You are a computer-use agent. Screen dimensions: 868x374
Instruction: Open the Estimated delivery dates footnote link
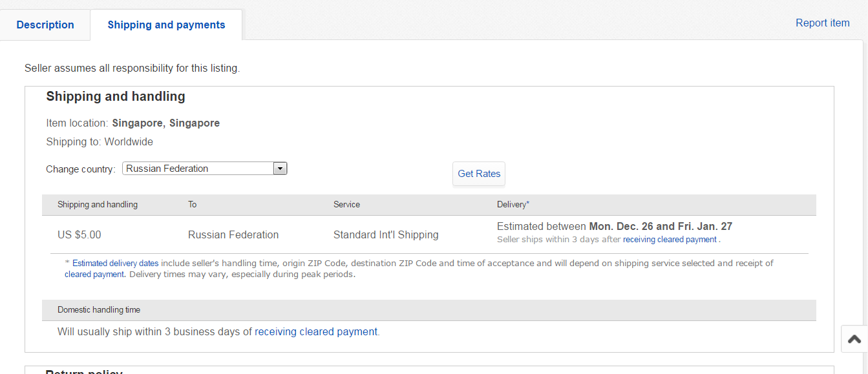point(115,264)
